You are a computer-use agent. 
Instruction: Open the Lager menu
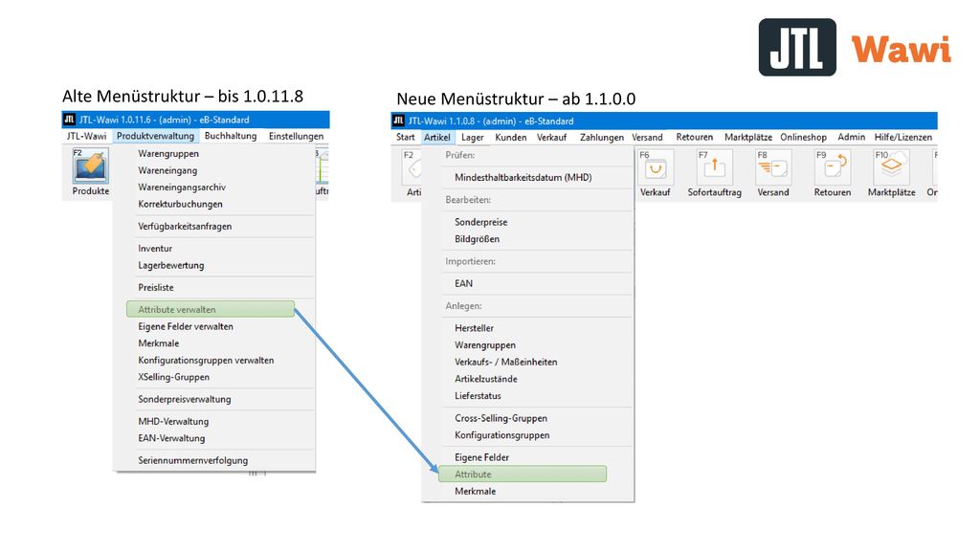[473, 137]
